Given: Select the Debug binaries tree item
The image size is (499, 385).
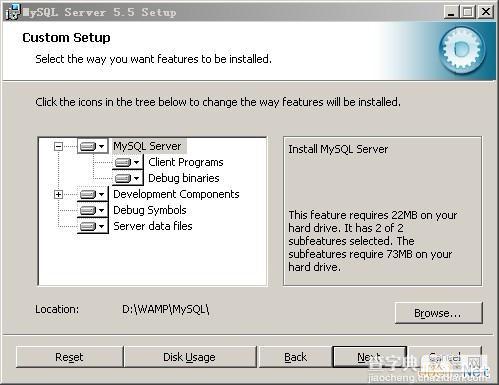Looking at the screenshot, I should (184, 178).
